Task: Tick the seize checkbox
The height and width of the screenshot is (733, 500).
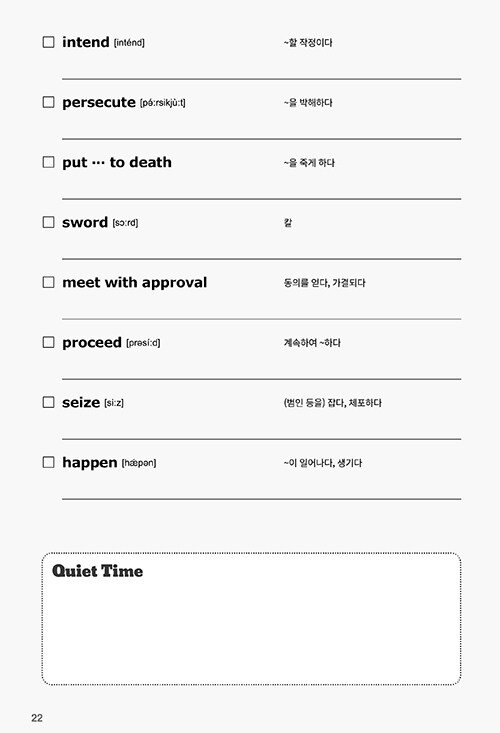Action: [x=49, y=402]
